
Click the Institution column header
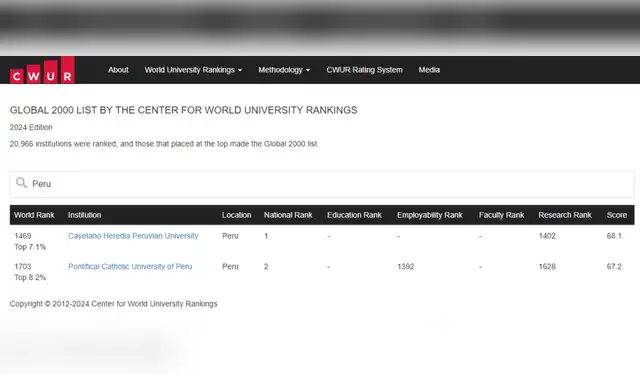pos(84,215)
